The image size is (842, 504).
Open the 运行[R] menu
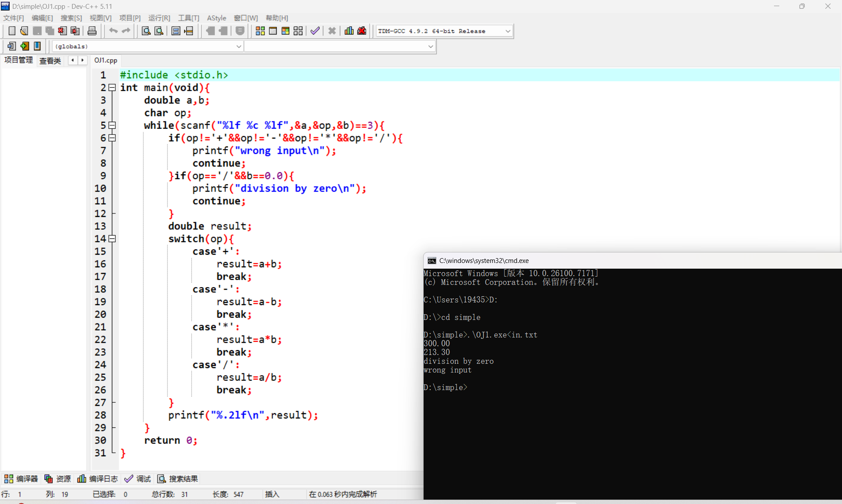pyautogui.click(x=159, y=18)
